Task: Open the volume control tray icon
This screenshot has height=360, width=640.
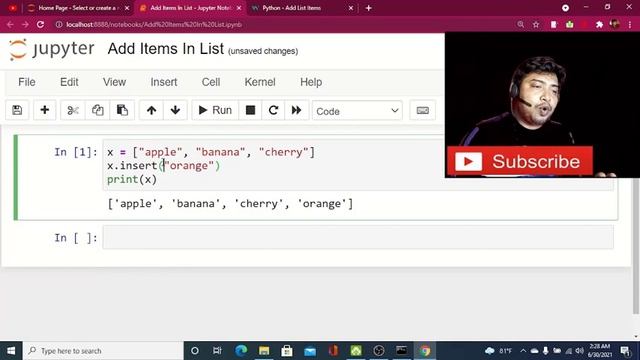Action: [x=579, y=351]
